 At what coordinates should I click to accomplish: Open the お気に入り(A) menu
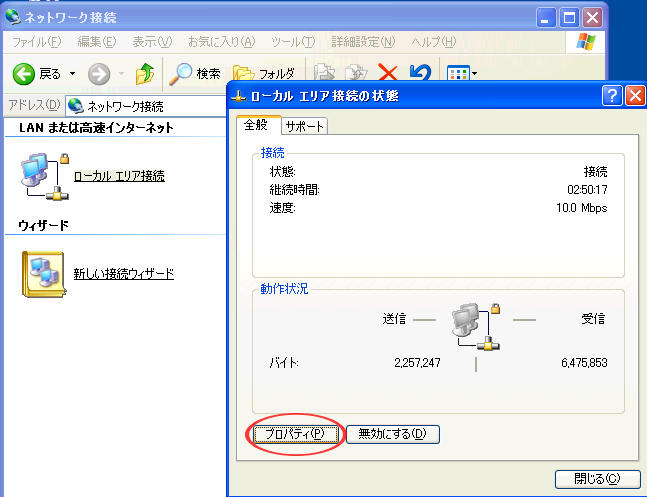pos(222,42)
